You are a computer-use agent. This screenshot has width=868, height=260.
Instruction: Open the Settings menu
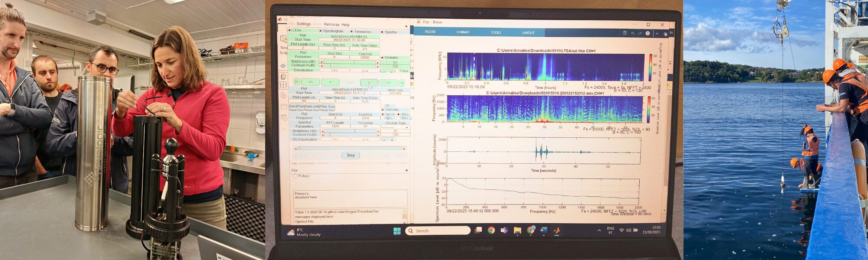pos(303,24)
